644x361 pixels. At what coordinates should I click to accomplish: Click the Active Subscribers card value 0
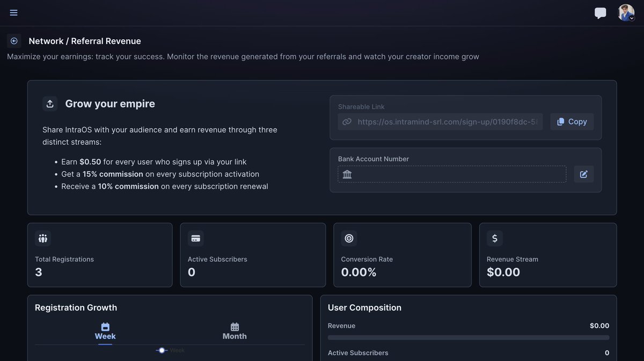[192, 272]
